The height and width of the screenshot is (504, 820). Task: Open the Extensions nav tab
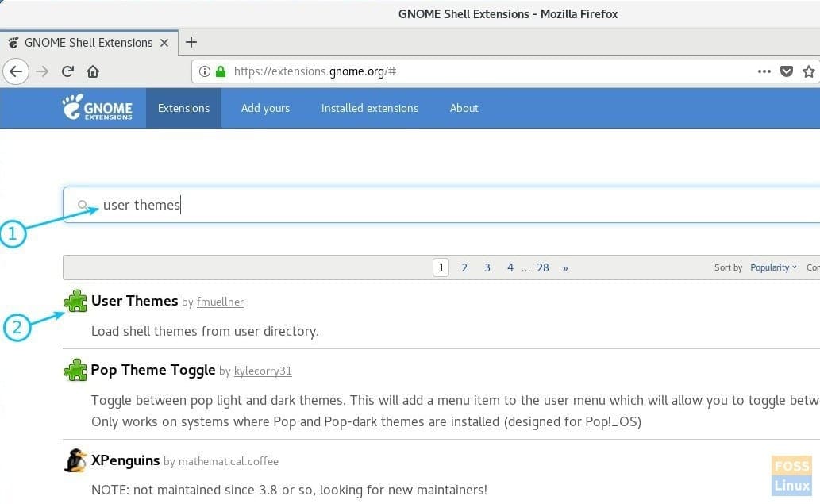point(183,108)
